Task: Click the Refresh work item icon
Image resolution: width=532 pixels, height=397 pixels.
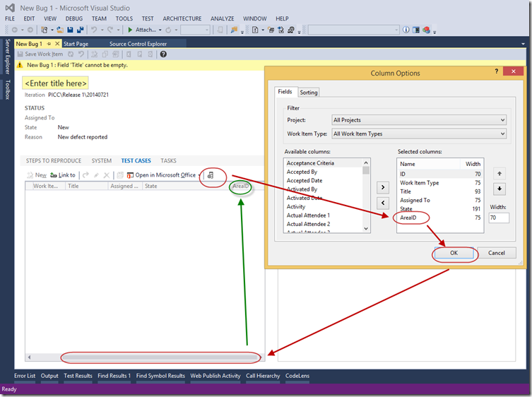Action: pos(71,54)
